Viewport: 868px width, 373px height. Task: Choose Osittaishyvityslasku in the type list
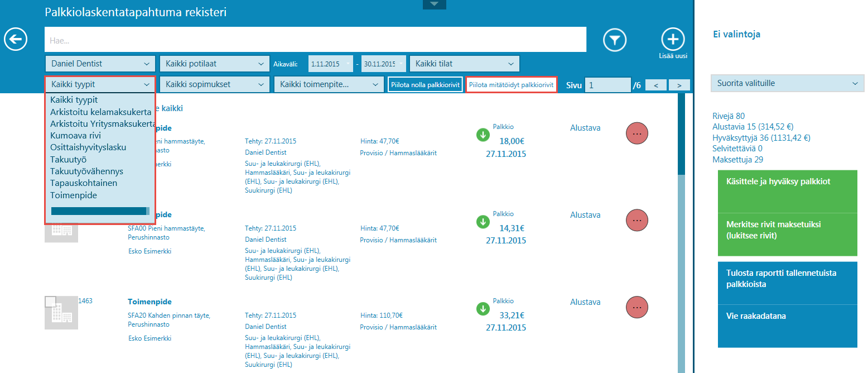pos(88,147)
